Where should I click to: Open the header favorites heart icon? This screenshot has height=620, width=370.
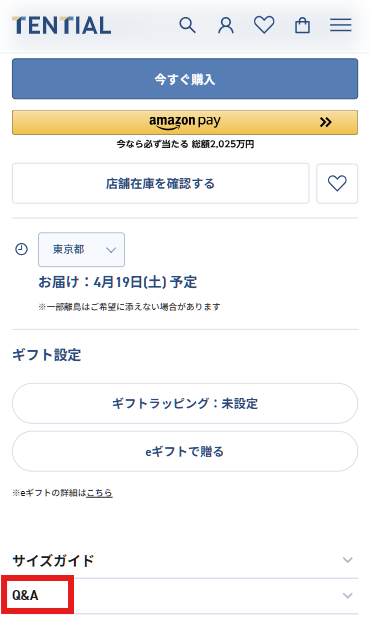tap(264, 25)
